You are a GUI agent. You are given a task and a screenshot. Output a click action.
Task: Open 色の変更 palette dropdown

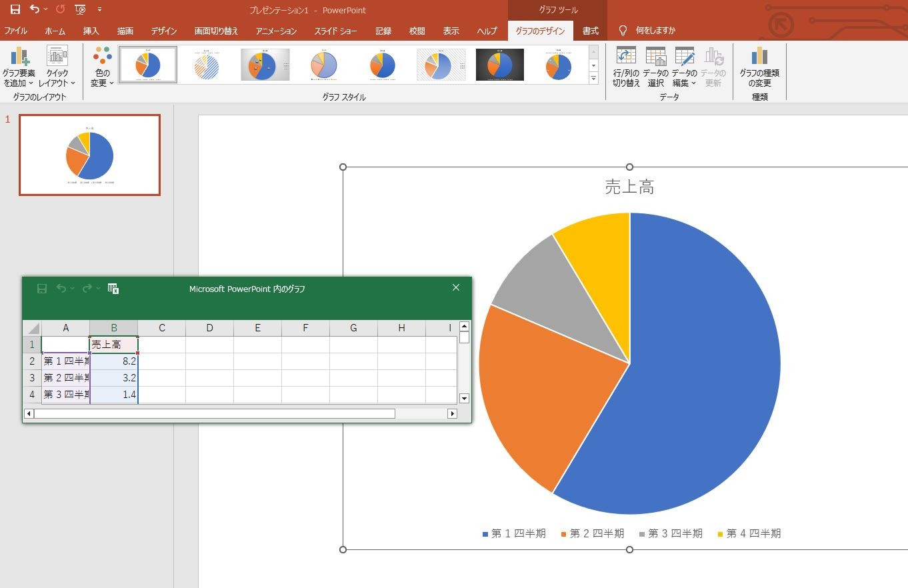pos(102,67)
